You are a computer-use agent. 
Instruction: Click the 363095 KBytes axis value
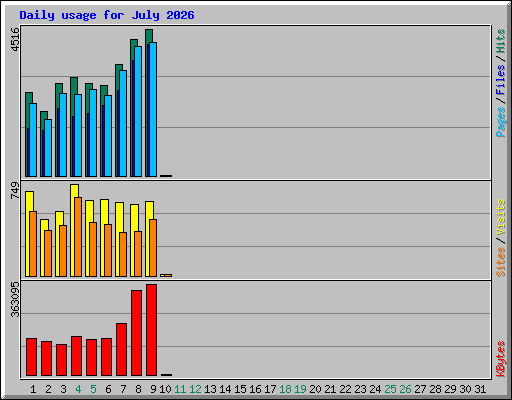[x=15, y=299]
